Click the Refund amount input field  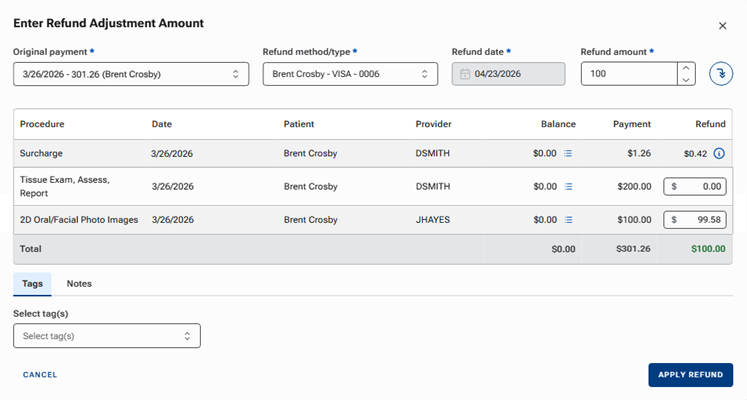click(x=629, y=74)
